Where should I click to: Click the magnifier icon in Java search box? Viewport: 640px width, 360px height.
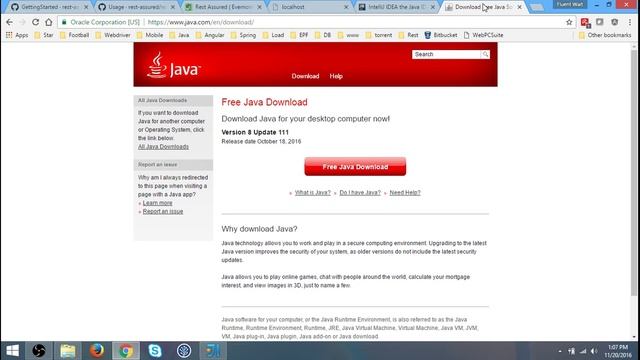pyautogui.click(x=485, y=54)
